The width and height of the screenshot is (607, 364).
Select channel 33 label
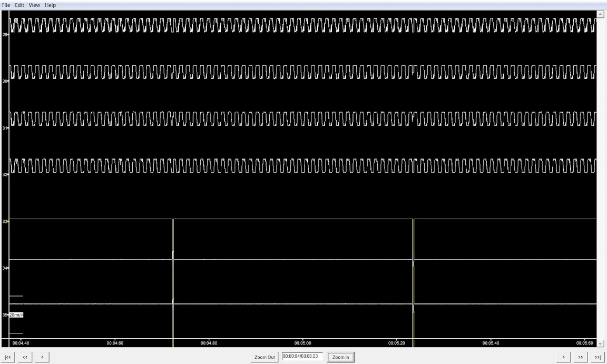pyautogui.click(x=5, y=222)
